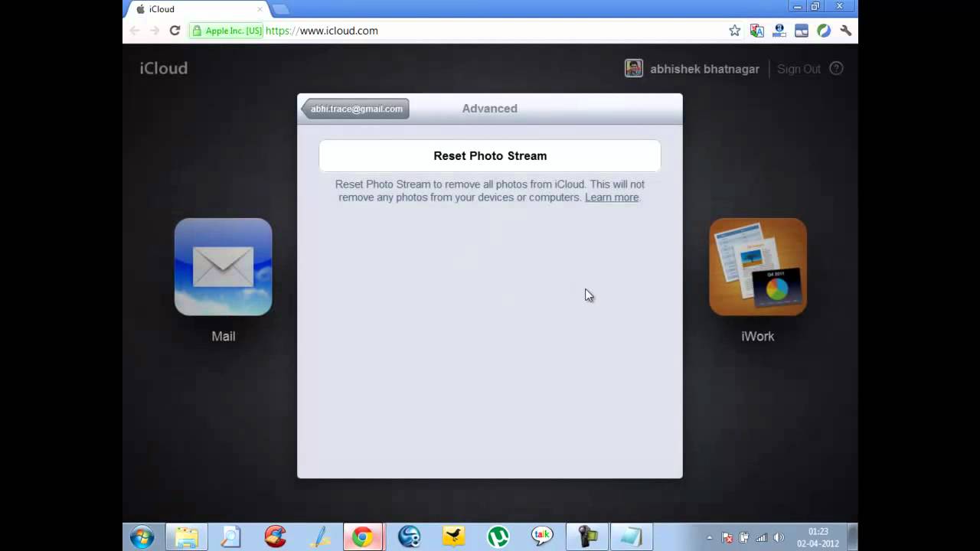The image size is (980, 551).
Task: Open the blue pen taskbar app
Action: pyautogui.click(x=319, y=537)
